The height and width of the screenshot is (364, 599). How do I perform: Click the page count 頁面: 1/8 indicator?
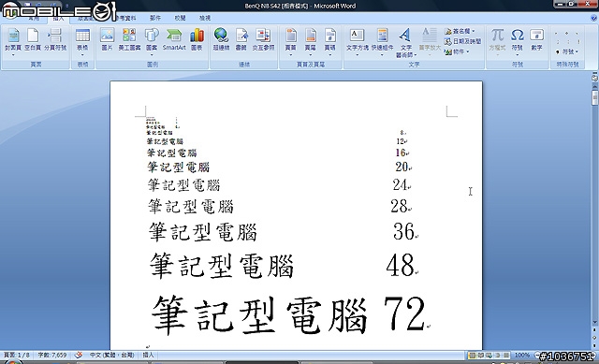(x=17, y=355)
